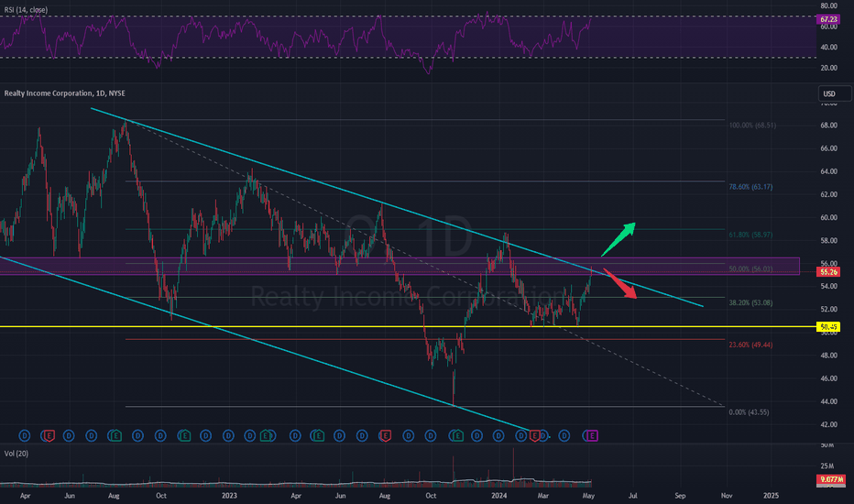Open the USD currency dropdown

tap(835, 93)
